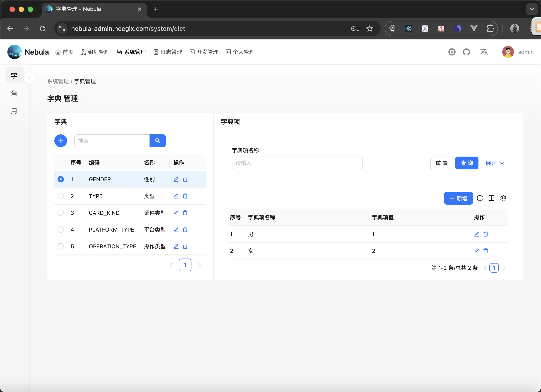This screenshot has width=541, height=392.
Task: Open React DevTools extension icon
Action: pos(409,29)
